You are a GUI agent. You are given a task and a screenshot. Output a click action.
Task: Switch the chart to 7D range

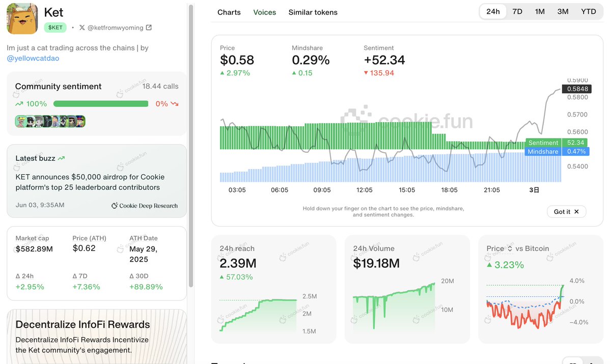tap(517, 12)
